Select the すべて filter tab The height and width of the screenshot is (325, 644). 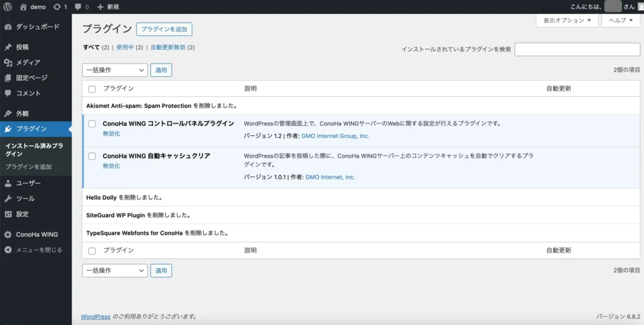[x=91, y=47]
